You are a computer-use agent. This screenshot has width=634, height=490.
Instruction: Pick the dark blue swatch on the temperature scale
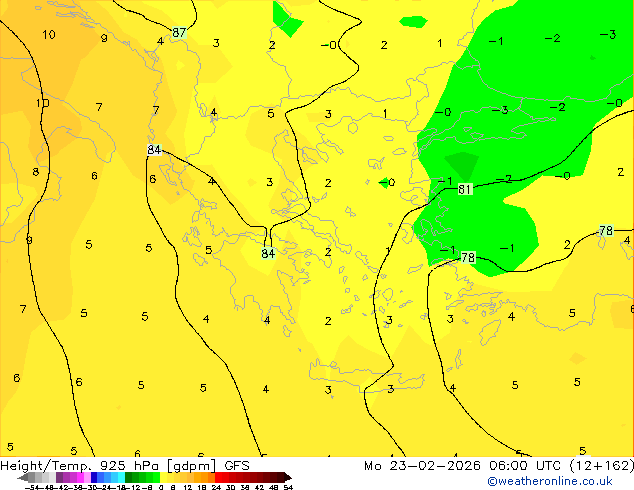coord(94,478)
